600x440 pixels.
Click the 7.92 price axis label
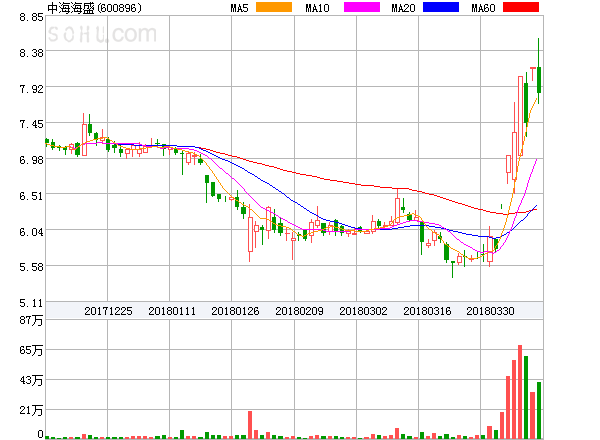[31, 89]
